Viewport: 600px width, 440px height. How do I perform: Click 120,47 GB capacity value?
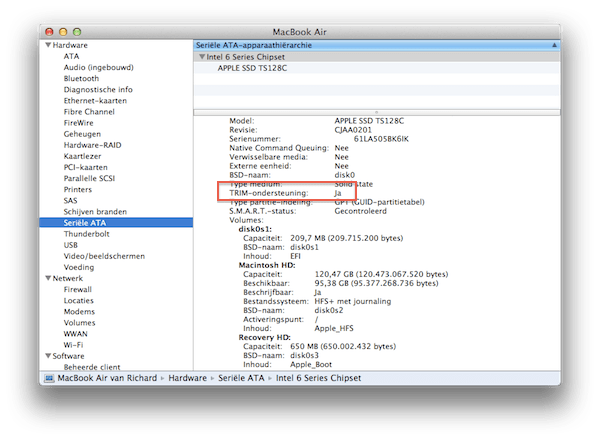click(381, 274)
